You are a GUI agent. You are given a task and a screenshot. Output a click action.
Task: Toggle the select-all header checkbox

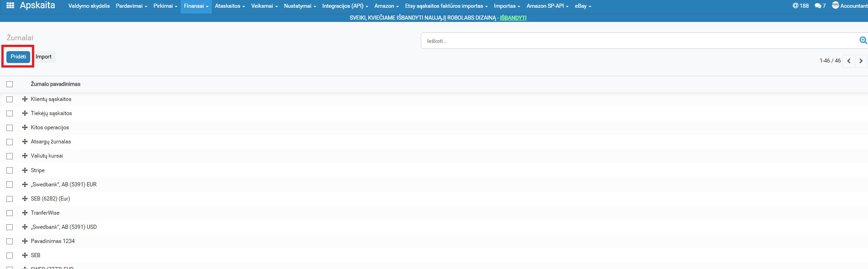[10, 84]
